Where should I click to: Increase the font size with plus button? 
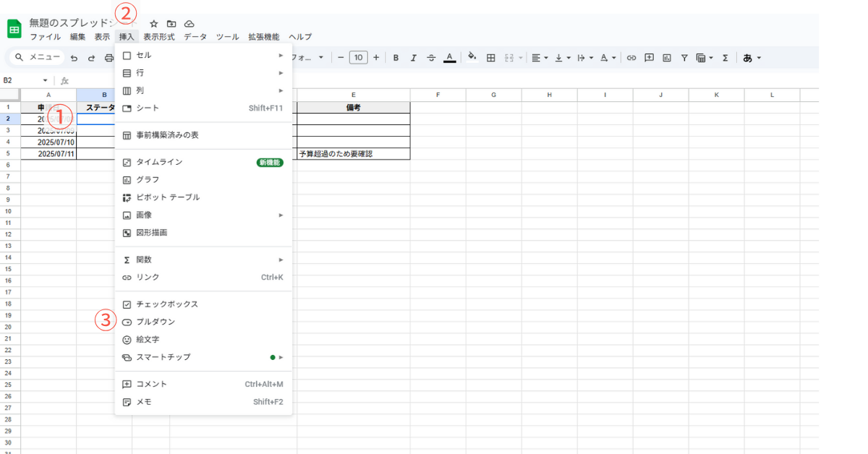pos(375,58)
